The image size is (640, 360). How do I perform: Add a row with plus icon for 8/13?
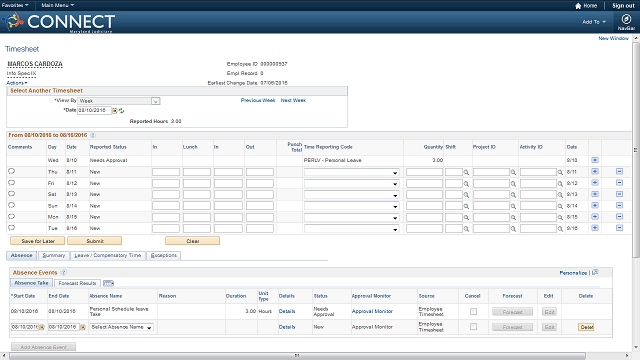[x=595, y=194]
